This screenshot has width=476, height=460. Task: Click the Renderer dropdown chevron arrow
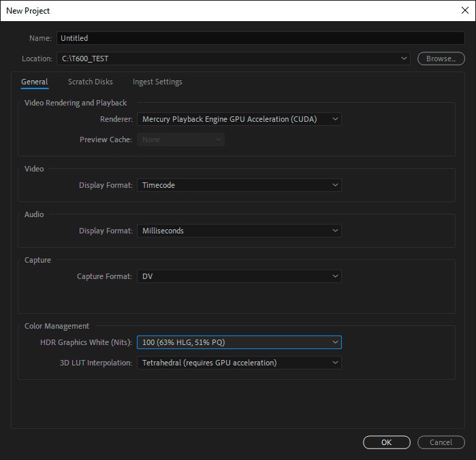335,119
